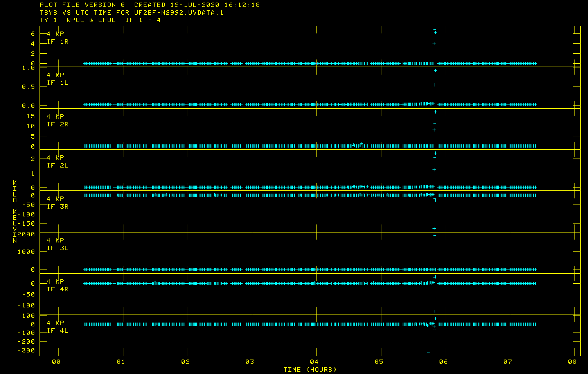588x374 pixels.
Task: Click the IF 1R panel label
Action: pyautogui.click(x=58, y=42)
